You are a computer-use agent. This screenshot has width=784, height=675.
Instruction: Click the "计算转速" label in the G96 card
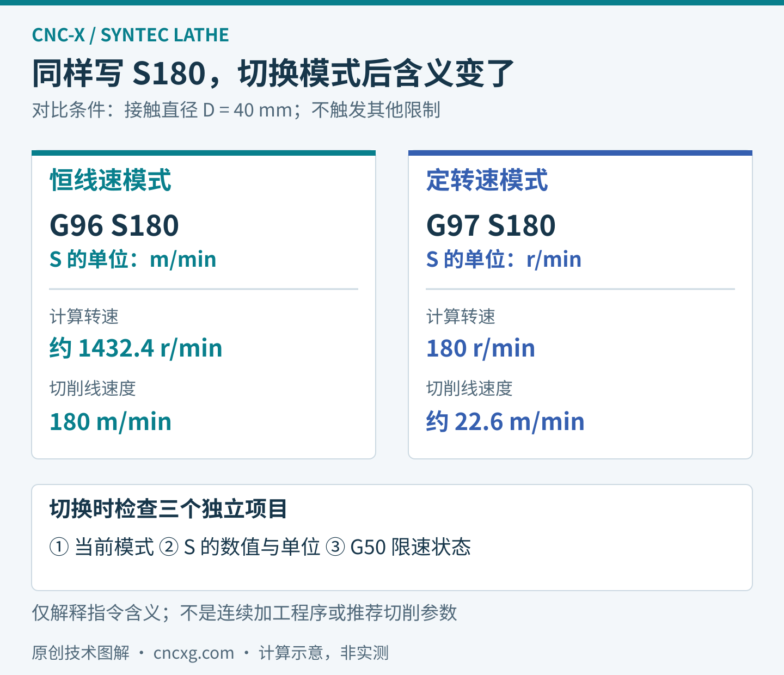pos(84,316)
